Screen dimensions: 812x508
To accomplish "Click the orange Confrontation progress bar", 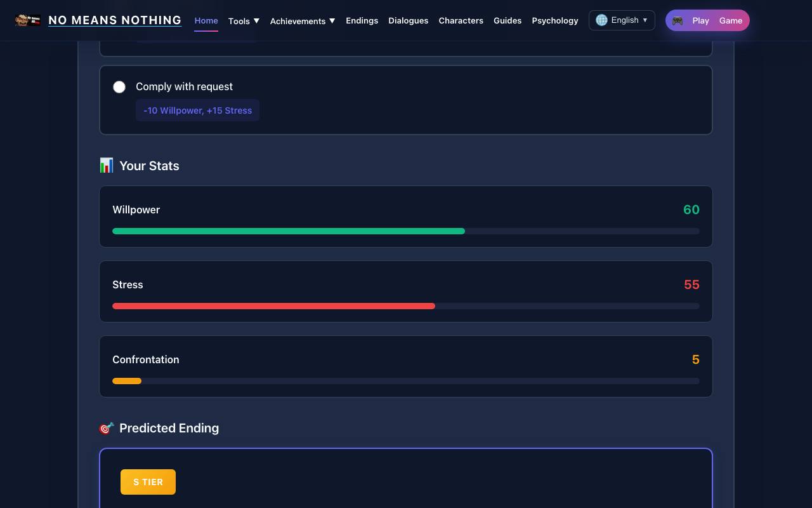I will (127, 381).
